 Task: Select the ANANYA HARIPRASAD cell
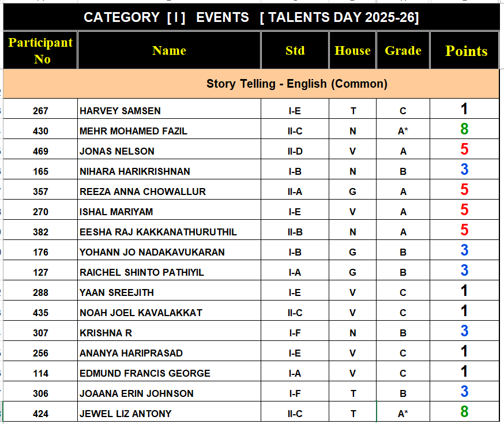point(169,351)
